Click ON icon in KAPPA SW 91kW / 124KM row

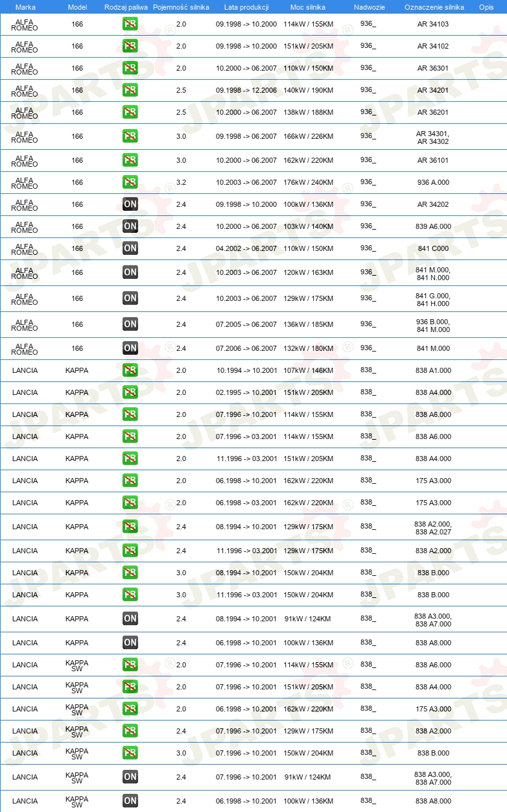click(x=130, y=778)
